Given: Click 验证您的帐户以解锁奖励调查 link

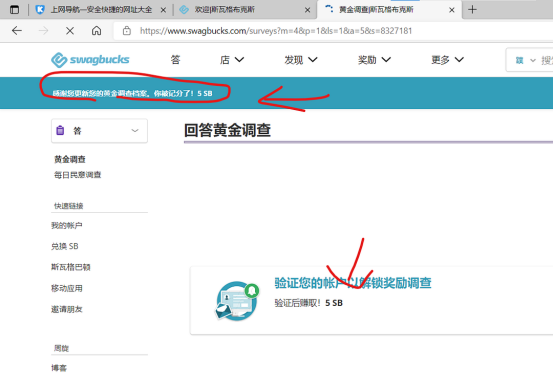Looking at the screenshot, I should point(353,283).
